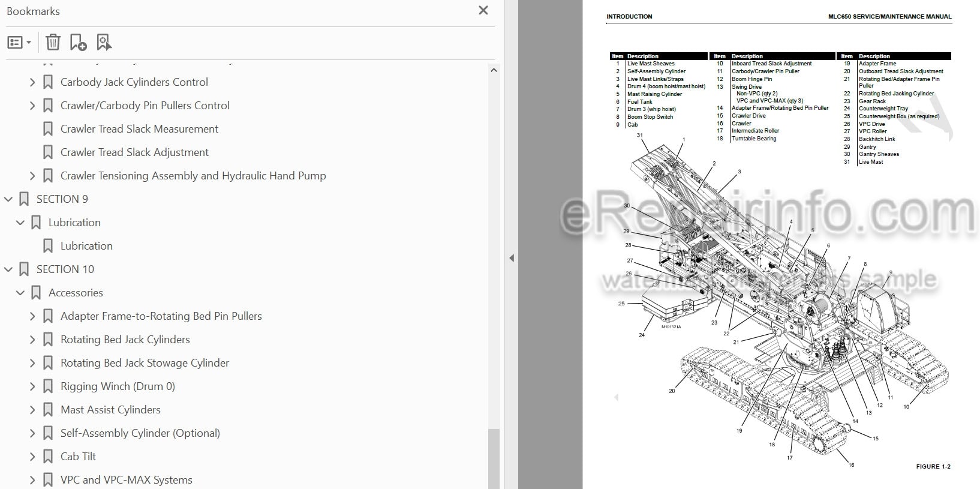Select the parent Lubrication bookmark

pyautogui.click(x=74, y=223)
